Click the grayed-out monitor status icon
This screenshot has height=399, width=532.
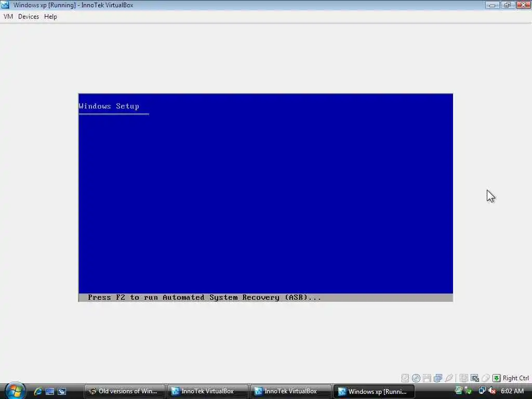pyautogui.click(x=464, y=378)
